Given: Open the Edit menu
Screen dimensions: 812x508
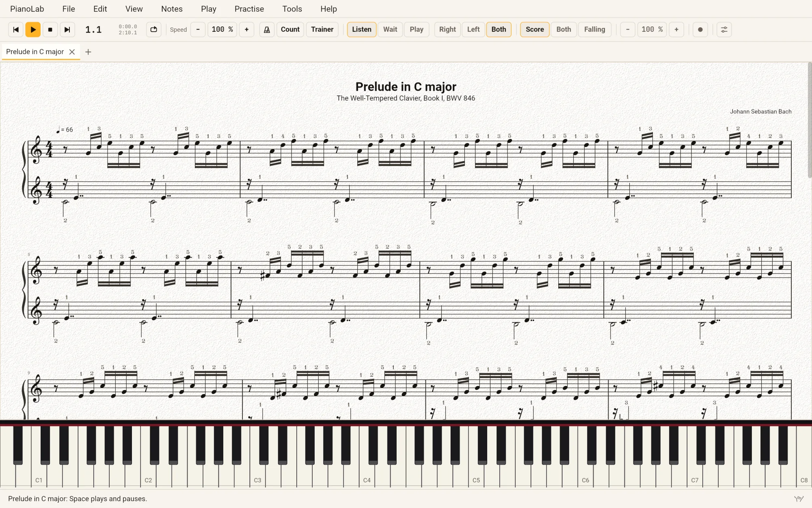Looking at the screenshot, I should [x=100, y=9].
